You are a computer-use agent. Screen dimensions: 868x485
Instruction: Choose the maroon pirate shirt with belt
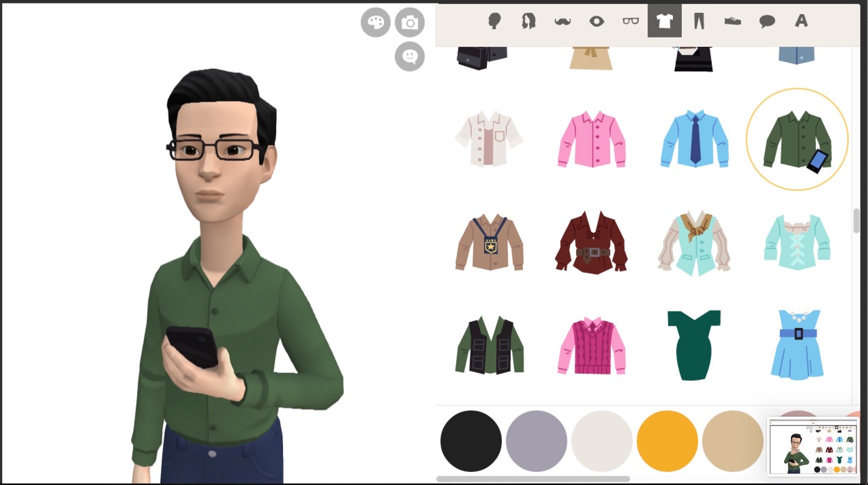click(x=592, y=242)
